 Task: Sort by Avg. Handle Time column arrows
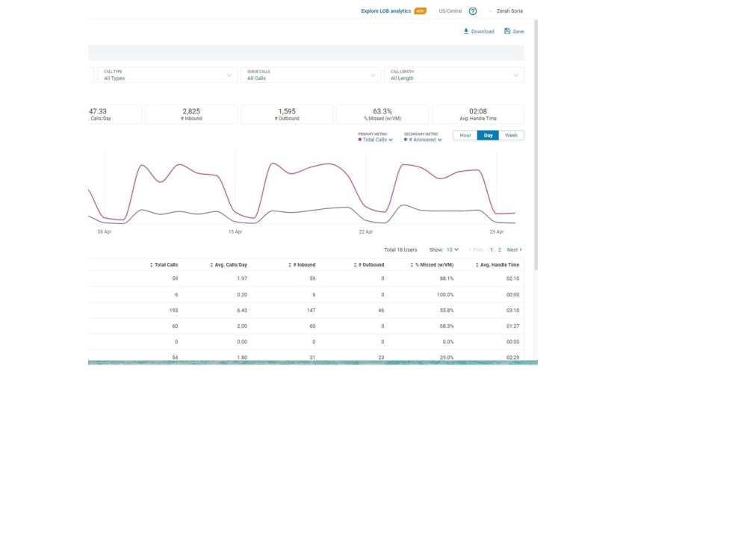click(x=477, y=265)
